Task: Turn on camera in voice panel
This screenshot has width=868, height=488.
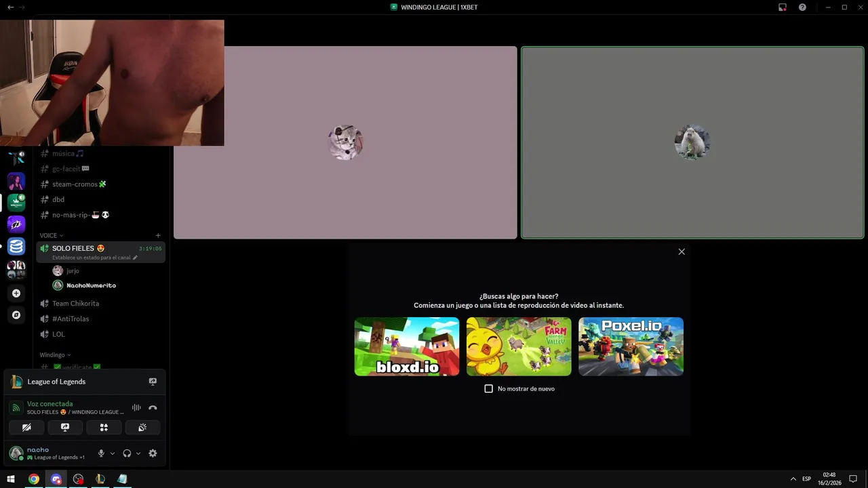Action: pyautogui.click(x=26, y=428)
